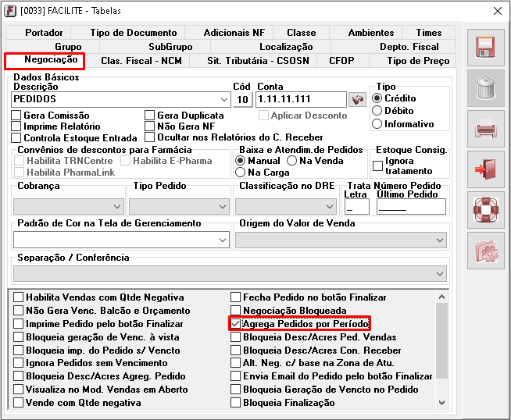Click the folder gear settings icon
Image resolution: width=511 pixels, height=420 pixels.
(485, 251)
